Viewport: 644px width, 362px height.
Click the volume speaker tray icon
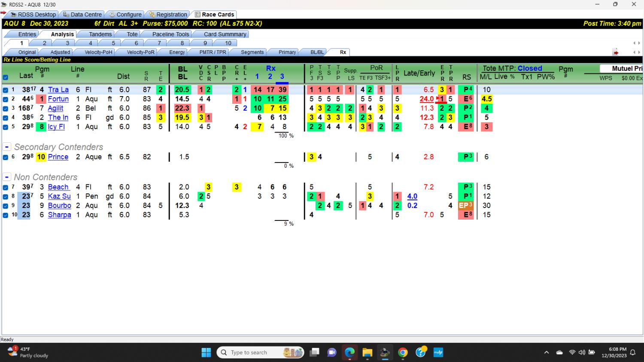pyautogui.click(x=582, y=353)
